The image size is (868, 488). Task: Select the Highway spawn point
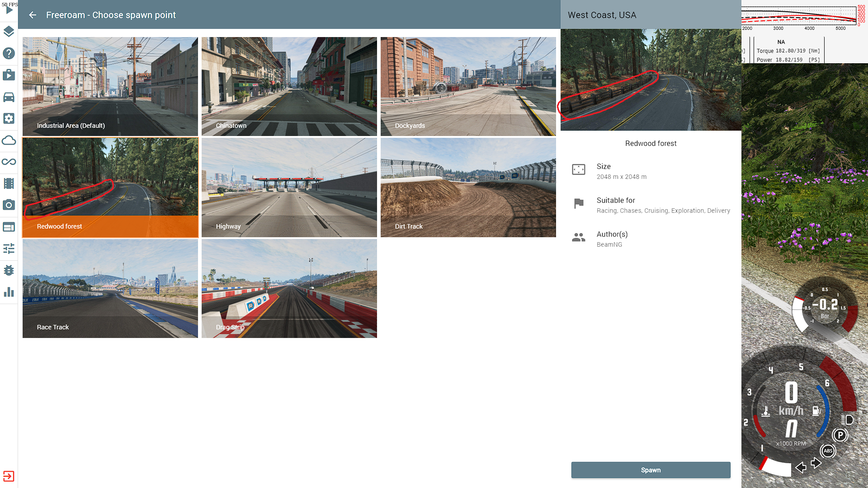pyautogui.click(x=289, y=188)
